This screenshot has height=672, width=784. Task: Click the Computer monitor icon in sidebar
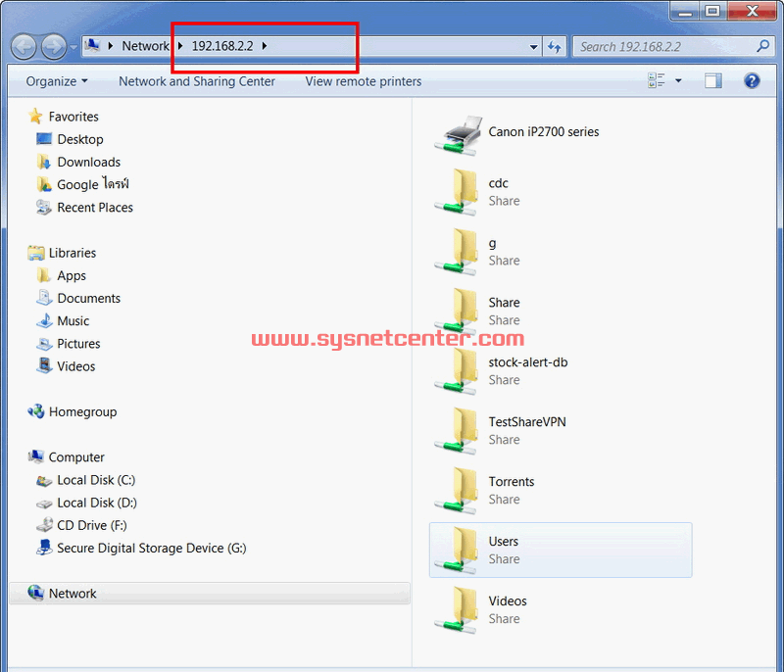click(x=36, y=456)
